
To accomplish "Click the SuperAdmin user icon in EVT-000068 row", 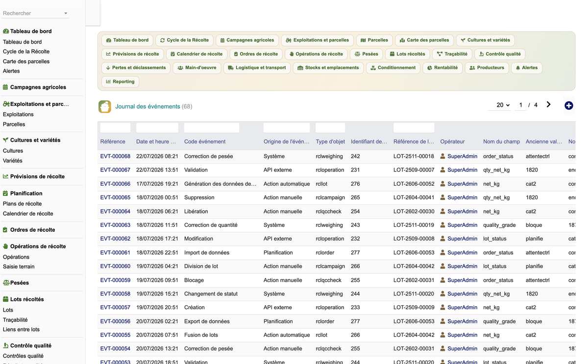I will click(x=443, y=156).
